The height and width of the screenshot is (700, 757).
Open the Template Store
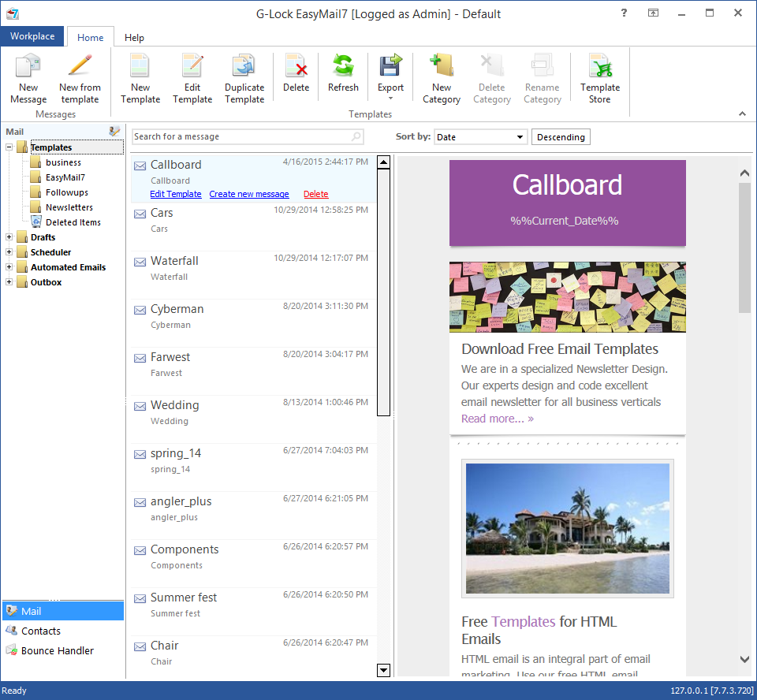(x=599, y=80)
